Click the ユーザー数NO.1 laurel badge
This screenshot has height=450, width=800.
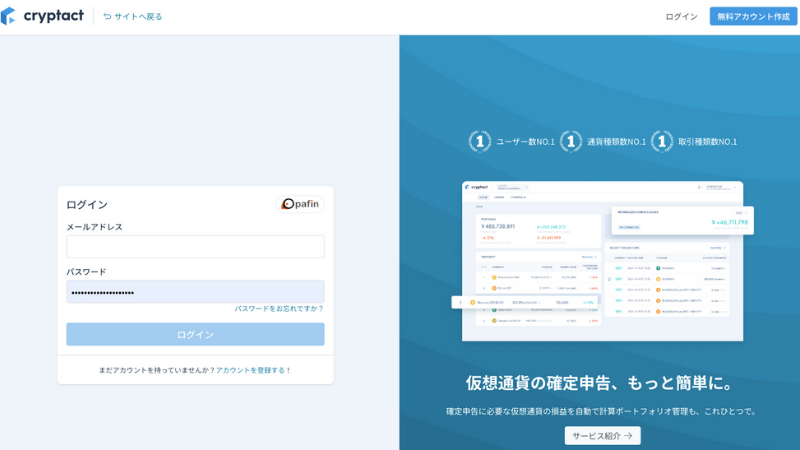(x=480, y=141)
